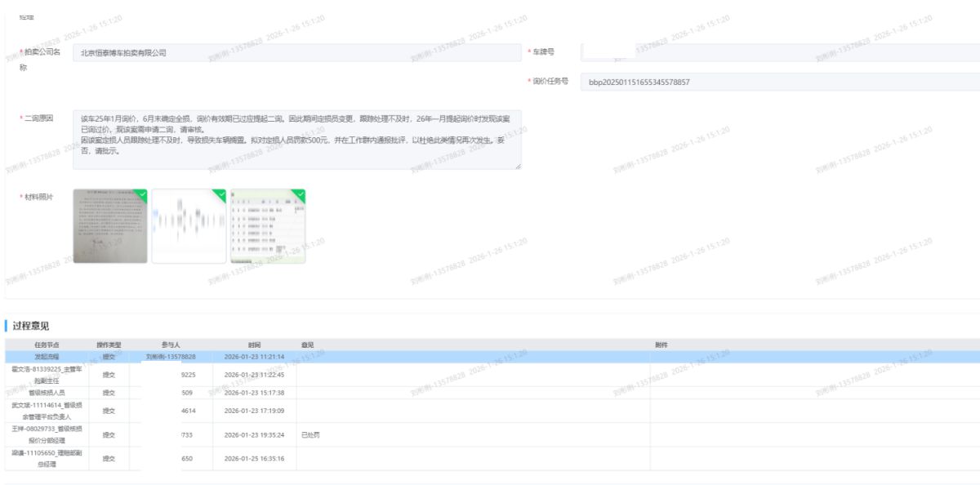Image resolution: width=980 pixels, height=485 pixels.
Task: Open the first handwritten document photo
Action: click(x=110, y=227)
